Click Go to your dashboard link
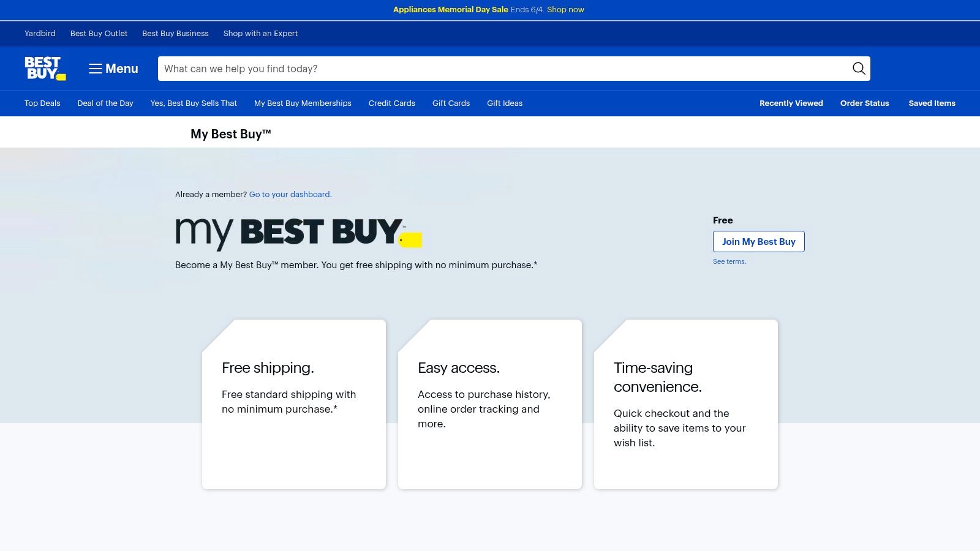980x551 pixels. click(x=290, y=195)
